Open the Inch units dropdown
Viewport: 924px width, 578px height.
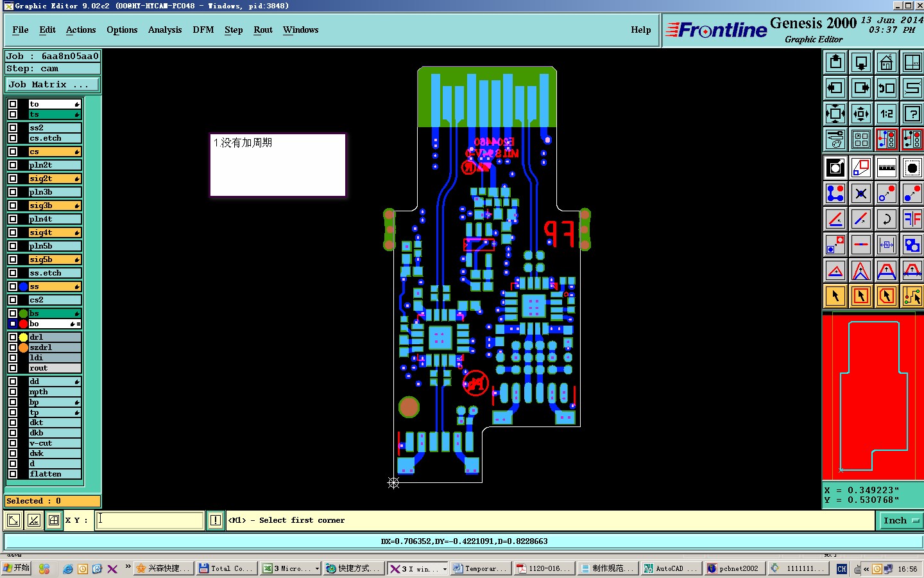tap(900, 521)
